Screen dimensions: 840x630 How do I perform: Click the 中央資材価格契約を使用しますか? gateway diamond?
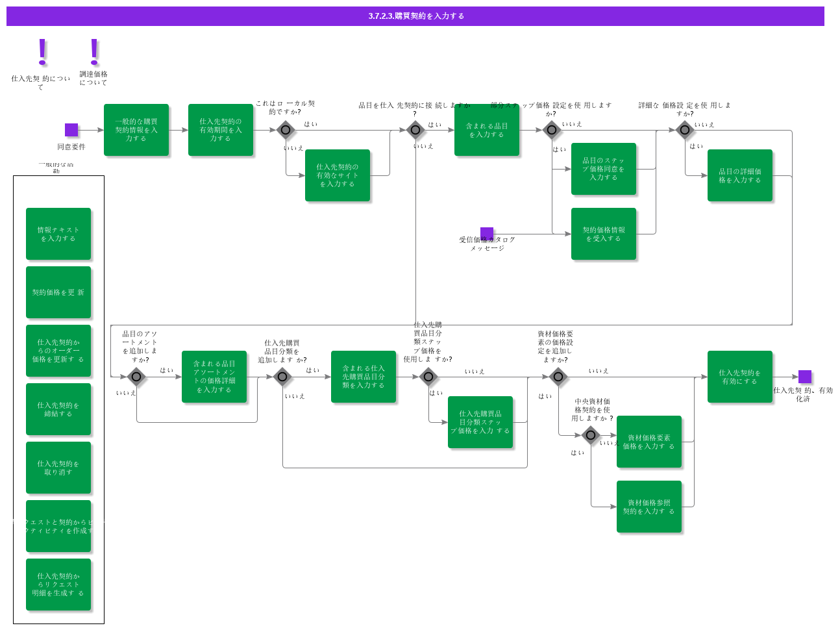[591, 435]
